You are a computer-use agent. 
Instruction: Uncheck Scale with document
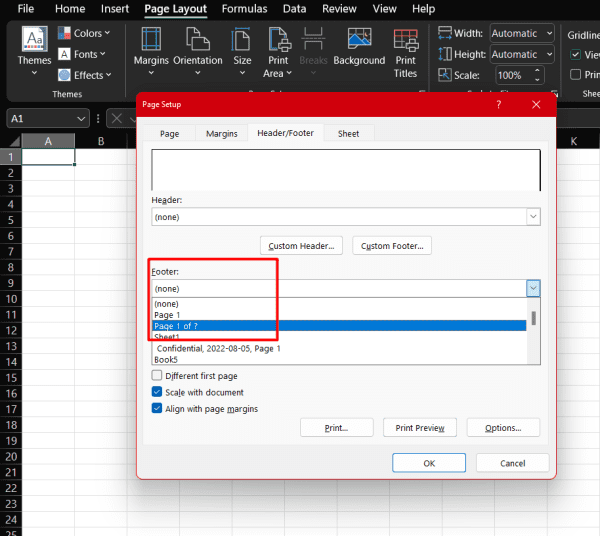[x=157, y=392]
